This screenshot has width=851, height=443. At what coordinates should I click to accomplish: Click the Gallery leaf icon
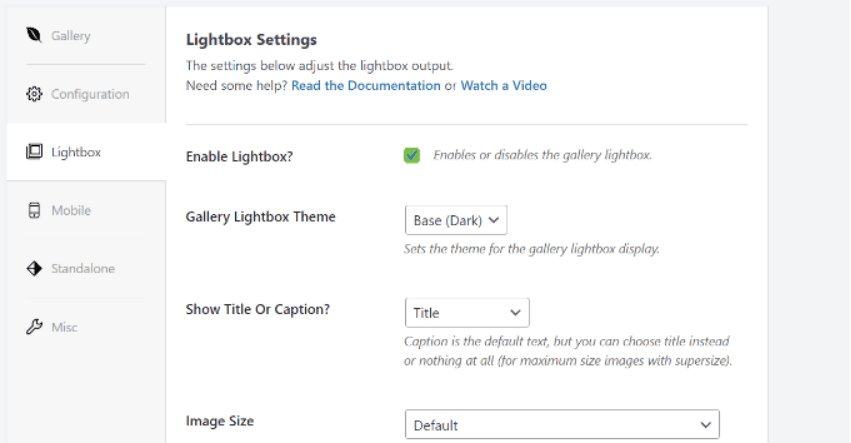click(x=33, y=36)
